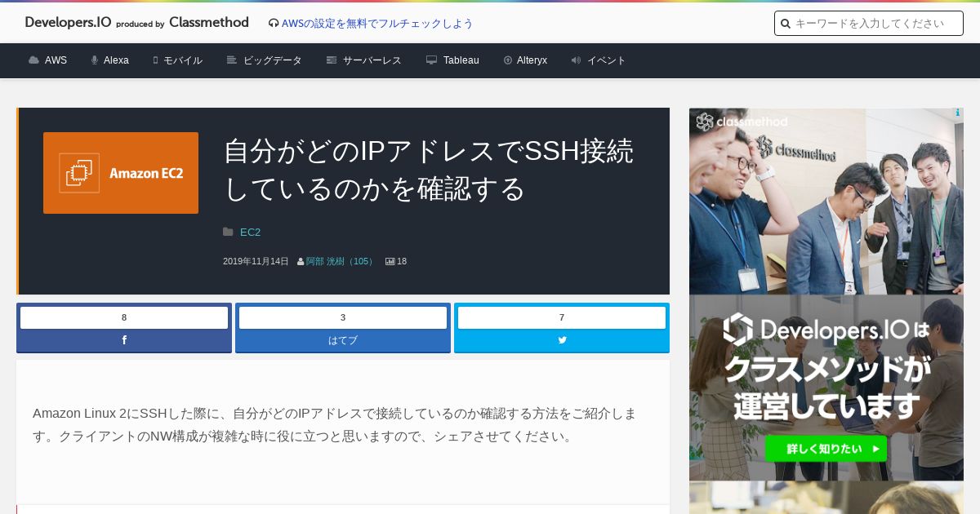The height and width of the screenshot is (514, 980).
Task: Click the magnifier search icon
Action: click(786, 24)
